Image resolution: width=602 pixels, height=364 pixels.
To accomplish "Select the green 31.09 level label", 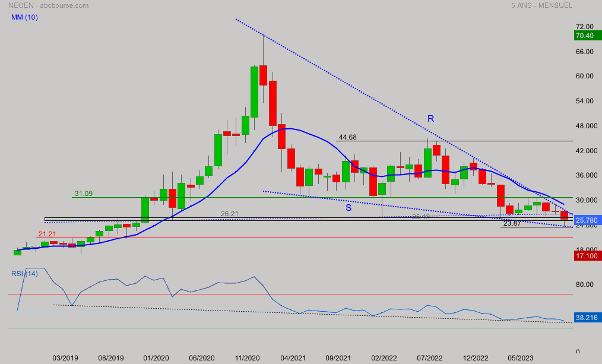I will pyautogui.click(x=83, y=194).
